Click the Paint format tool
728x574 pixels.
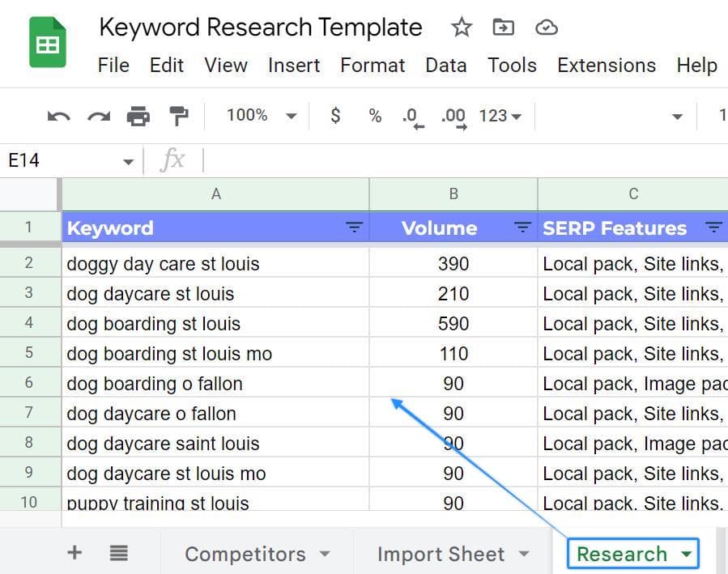(x=180, y=116)
